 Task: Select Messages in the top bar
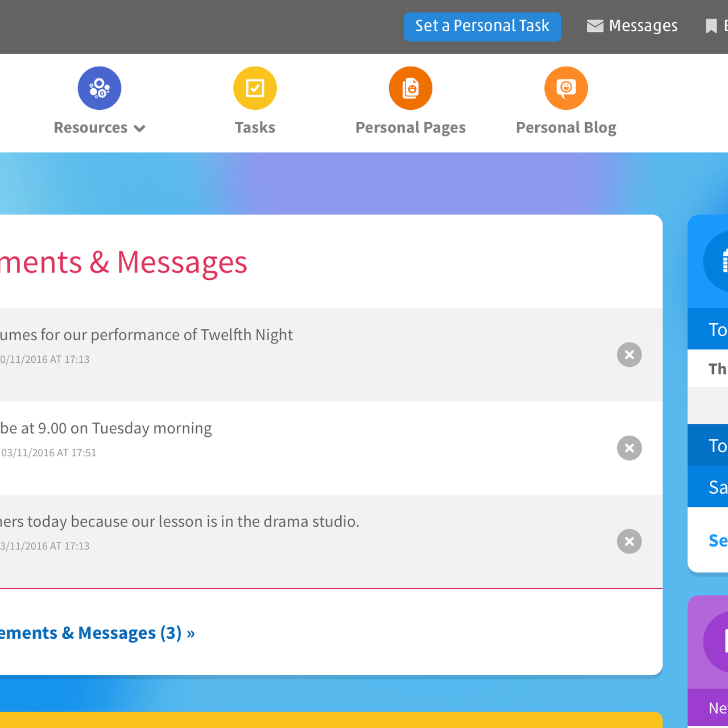click(x=632, y=26)
